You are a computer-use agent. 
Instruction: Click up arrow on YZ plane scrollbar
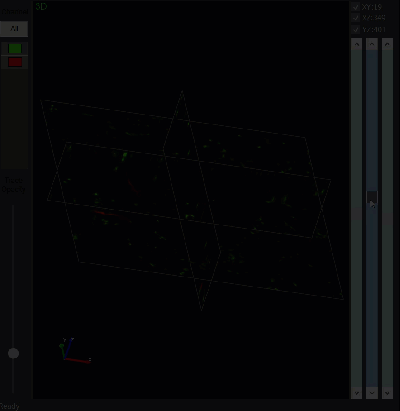387,44
